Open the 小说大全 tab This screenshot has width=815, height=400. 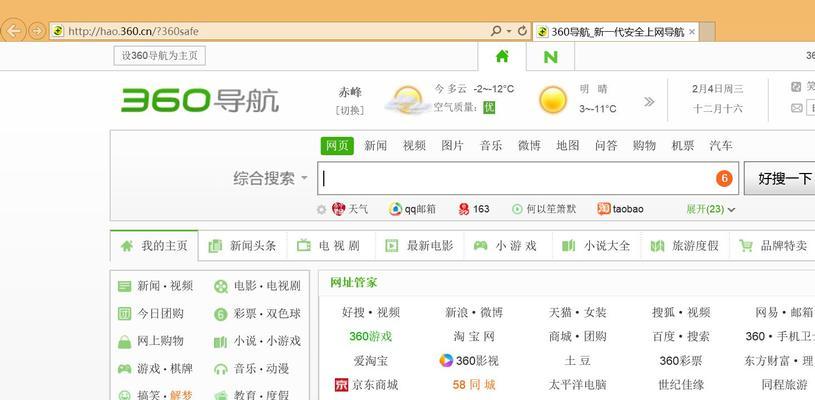click(x=597, y=246)
